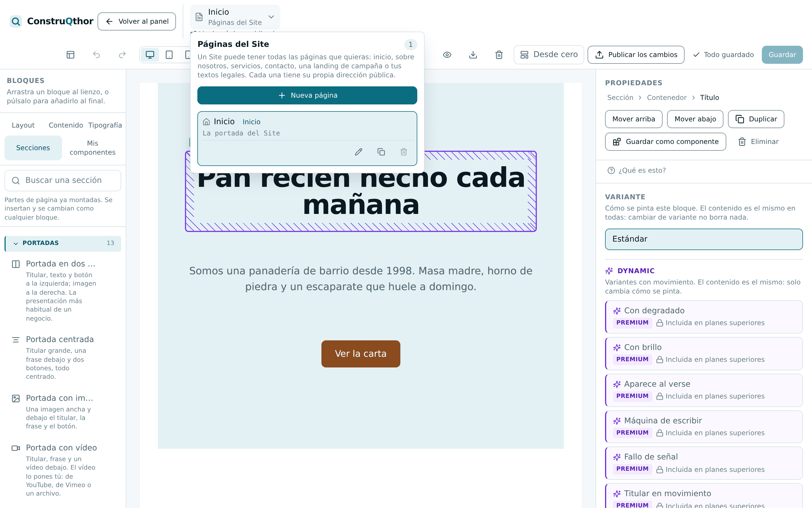812x508 pixels.
Task: Go to Contenedor in the breadcrumb
Action: pos(667,97)
